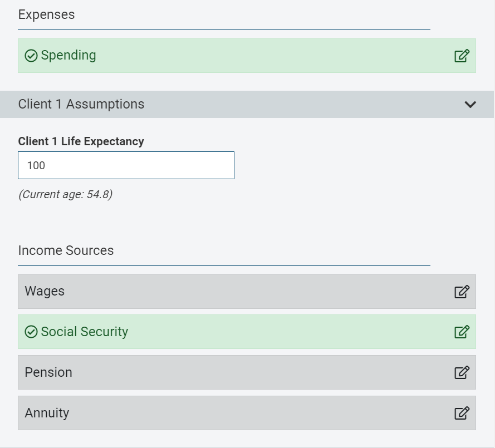
Task: Click the Client 1 Life Expectancy label
Action: pos(81,141)
